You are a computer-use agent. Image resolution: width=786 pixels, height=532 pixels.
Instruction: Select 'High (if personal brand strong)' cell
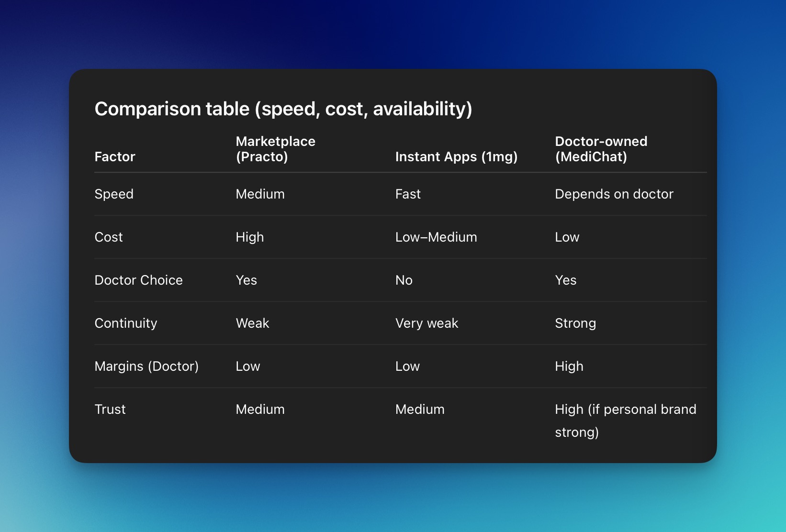[x=625, y=421]
